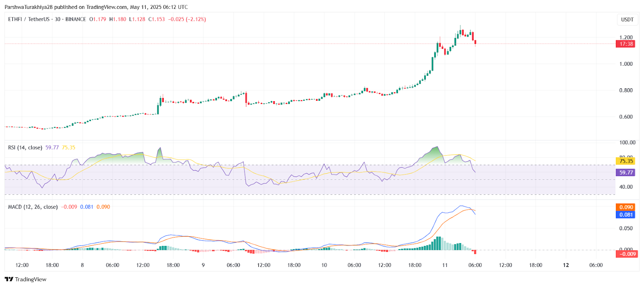This screenshot has width=644, height=287.
Task: Open the USDT currency selector
Action: pyautogui.click(x=627, y=19)
